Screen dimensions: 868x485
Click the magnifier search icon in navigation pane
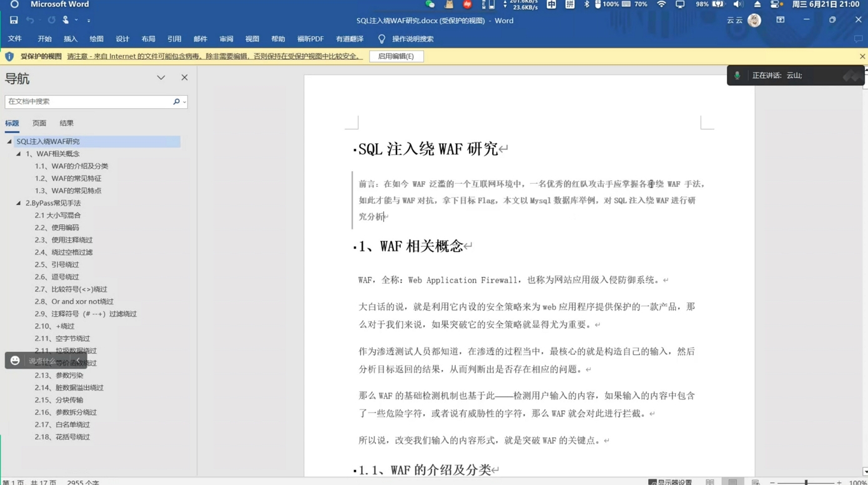point(176,101)
